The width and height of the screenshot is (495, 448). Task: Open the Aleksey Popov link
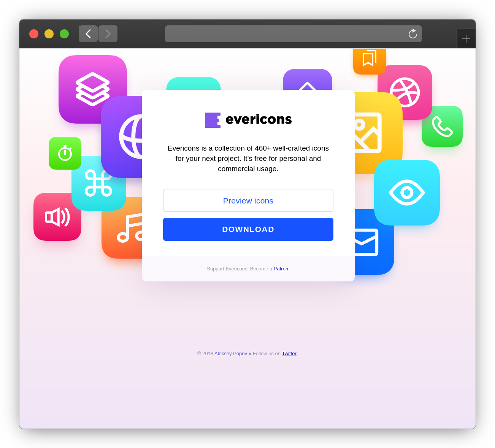[x=231, y=354]
